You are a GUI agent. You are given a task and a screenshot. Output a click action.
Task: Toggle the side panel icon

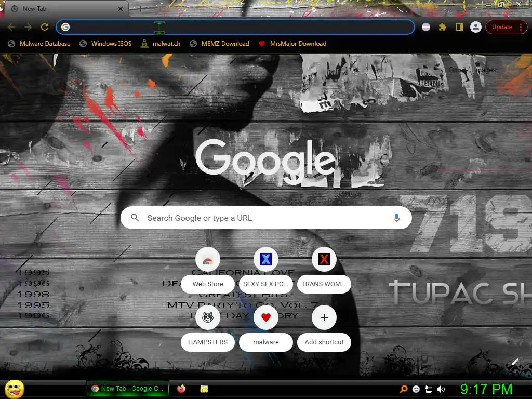point(459,27)
